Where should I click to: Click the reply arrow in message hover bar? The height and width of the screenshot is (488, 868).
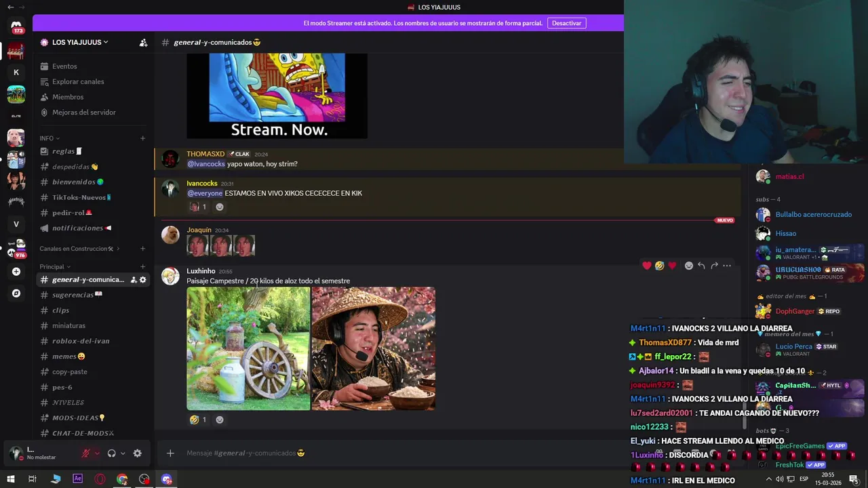click(x=701, y=266)
